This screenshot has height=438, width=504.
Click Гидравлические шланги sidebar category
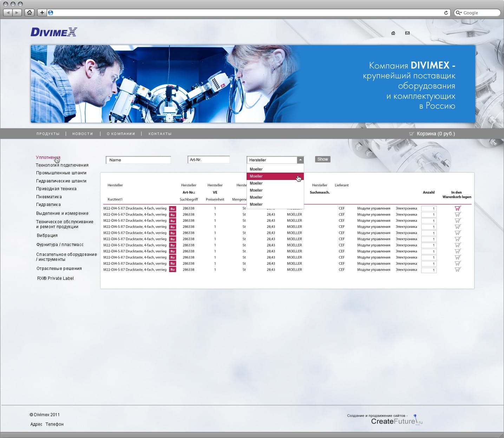pos(61,181)
